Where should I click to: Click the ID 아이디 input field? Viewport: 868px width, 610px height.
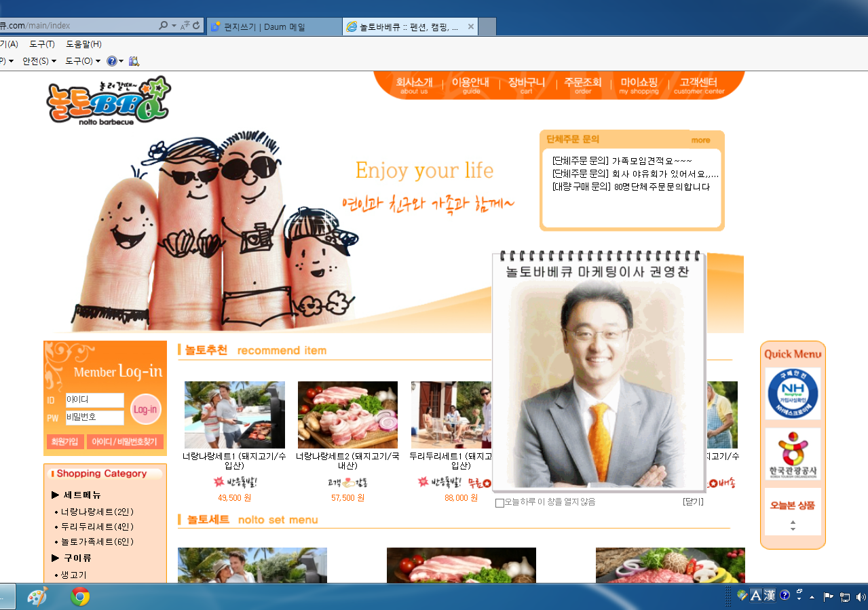[95, 400]
